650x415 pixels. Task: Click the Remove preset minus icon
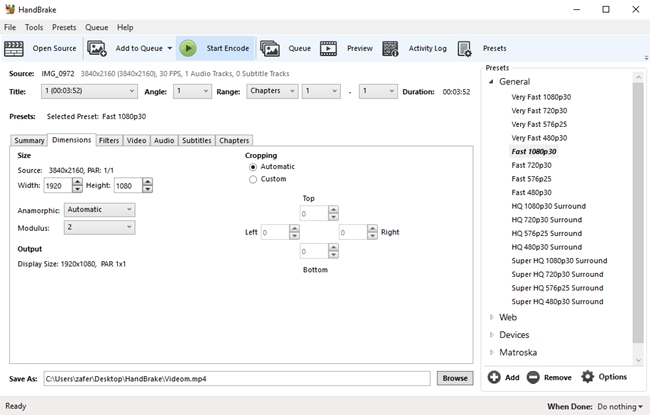point(533,377)
